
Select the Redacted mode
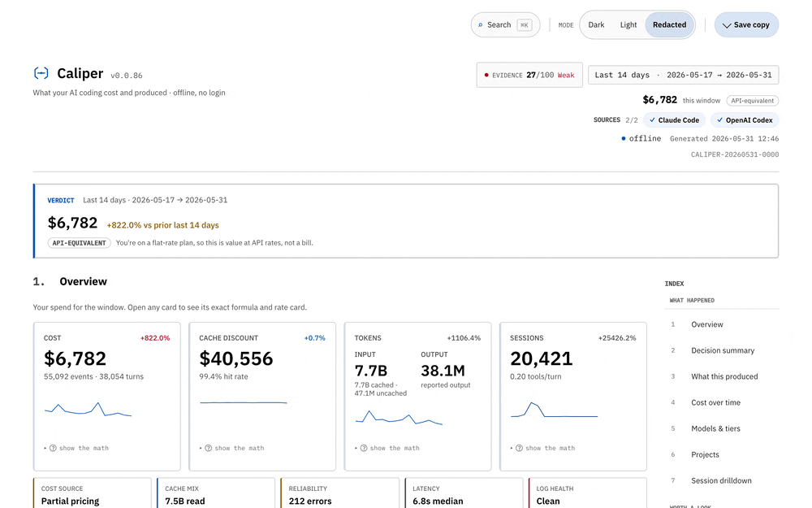[x=669, y=25]
